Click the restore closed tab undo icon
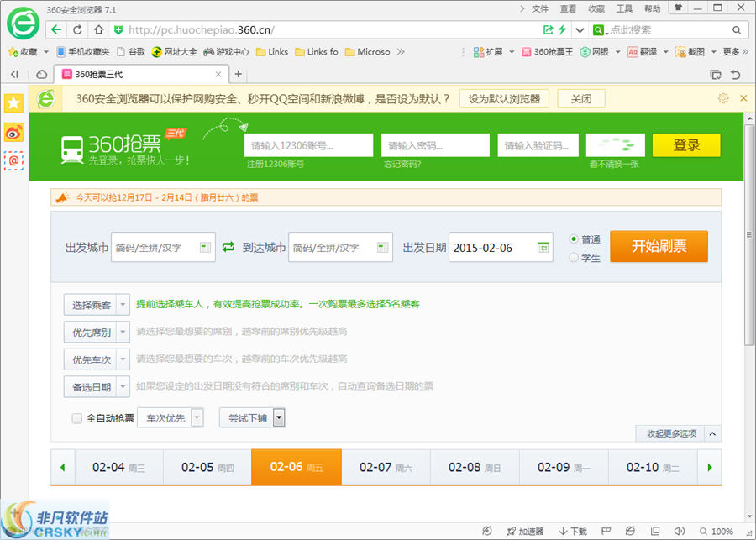Viewport: 756px width, 540px height. click(x=735, y=74)
